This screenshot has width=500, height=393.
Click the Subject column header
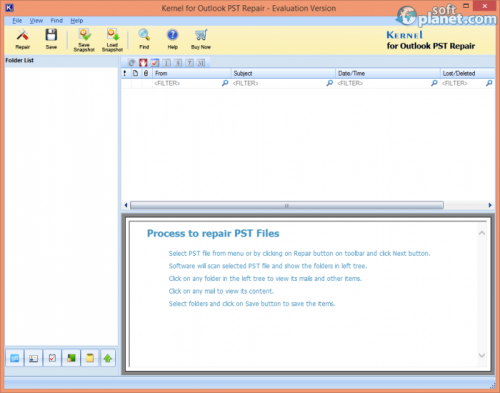coord(283,73)
